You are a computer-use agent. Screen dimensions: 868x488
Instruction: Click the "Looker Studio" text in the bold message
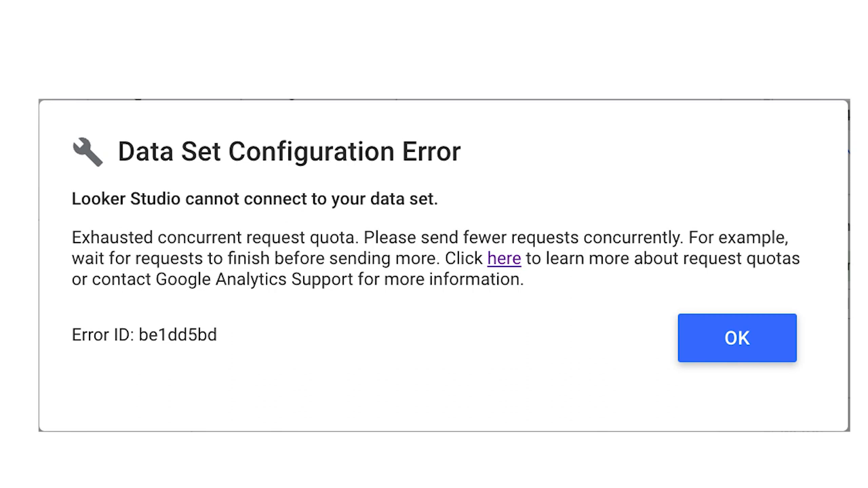pyautogui.click(x=126, y=199)
